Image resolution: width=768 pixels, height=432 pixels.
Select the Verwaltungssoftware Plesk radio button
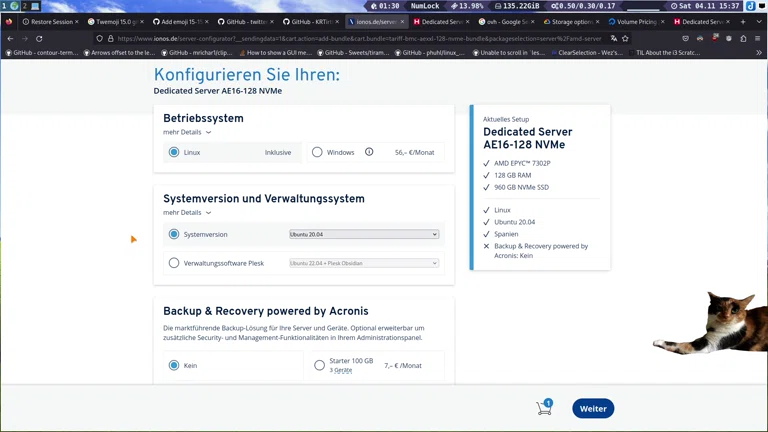pyautogui.click(x=174, y=263)
